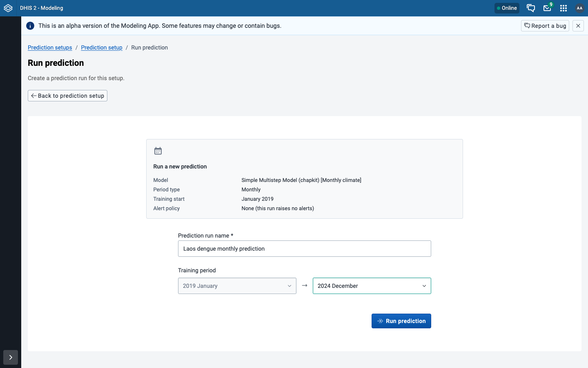The width and height of the screenshot is (588, 368).
Task: Click the DHIS 2 - Modeling title
Action: click(42, 8)
